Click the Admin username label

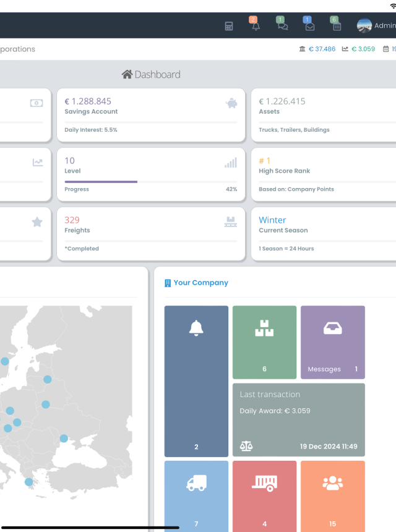pyautogui.click(x=385, y=26)
